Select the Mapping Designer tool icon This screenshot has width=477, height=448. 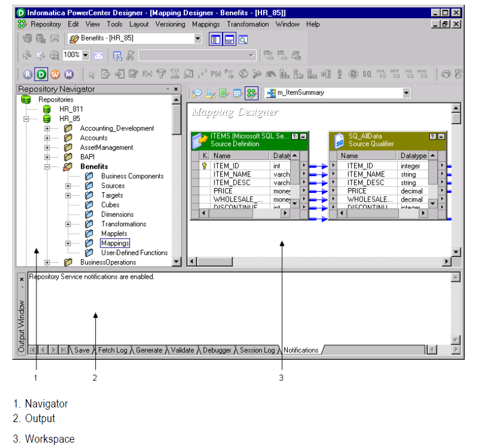251,93
